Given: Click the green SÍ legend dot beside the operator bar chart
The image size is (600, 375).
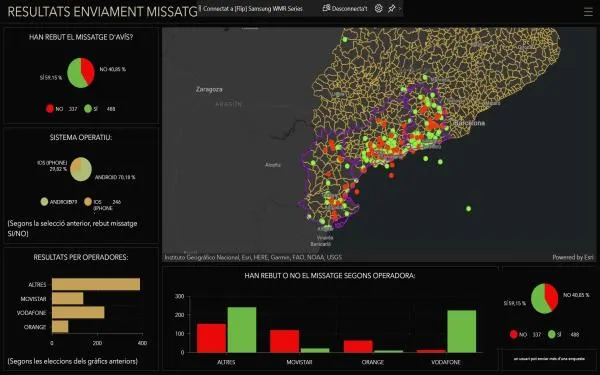Looking at the screenshot, I should (x=551, y=334).
